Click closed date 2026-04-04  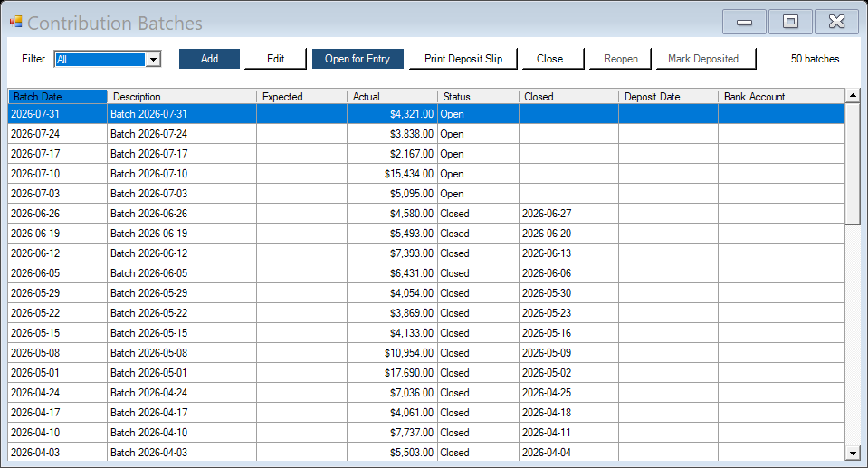[x=568, y=453]
